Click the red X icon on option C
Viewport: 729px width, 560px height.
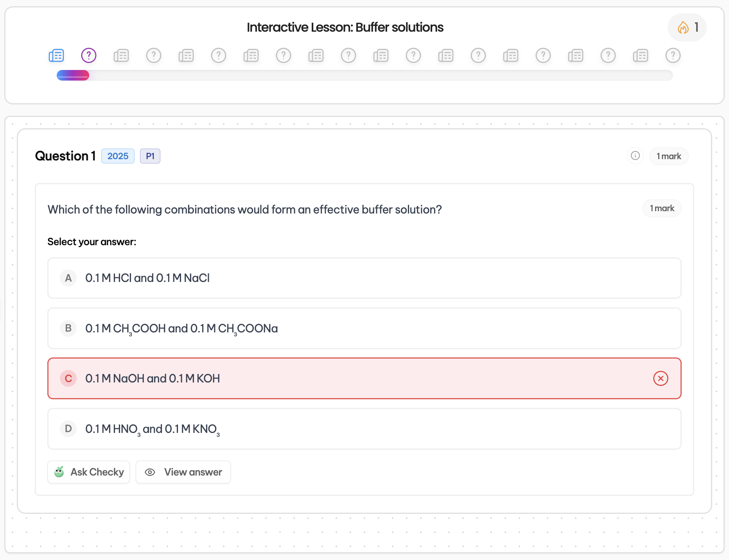(x=661, y=378)
